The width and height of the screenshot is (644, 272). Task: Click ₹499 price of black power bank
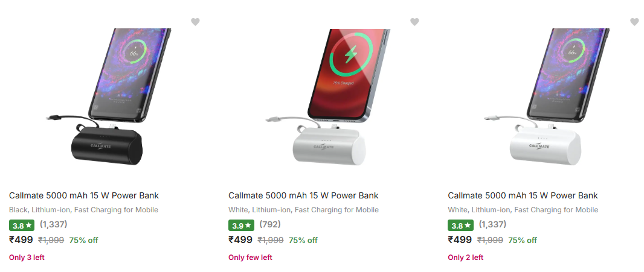pos(21,240)
